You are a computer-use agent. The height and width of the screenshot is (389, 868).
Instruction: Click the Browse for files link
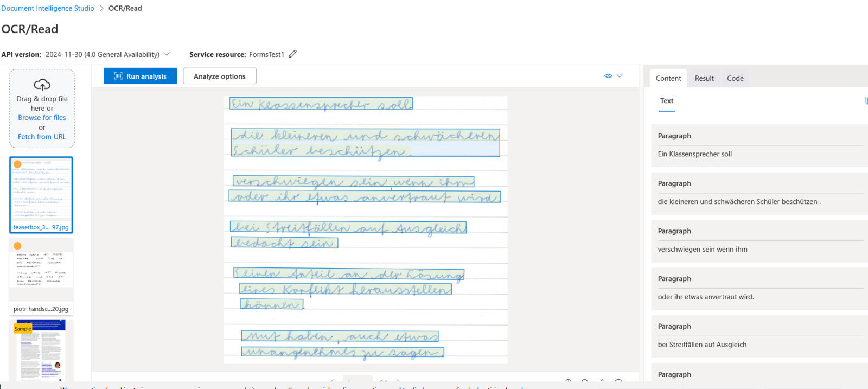(42, 117)
